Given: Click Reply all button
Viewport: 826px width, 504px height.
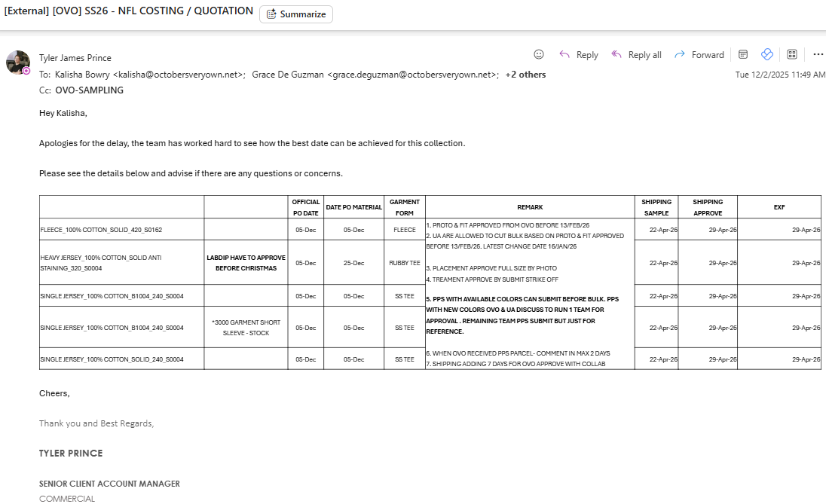Looking at the screenshot, I should pyautogui.click(x=636, y=55).
